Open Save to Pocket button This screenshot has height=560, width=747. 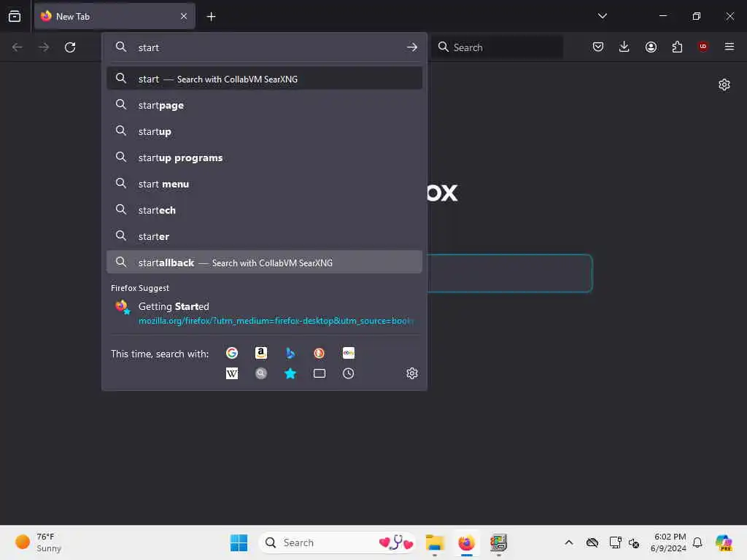(x=598, y=47)
